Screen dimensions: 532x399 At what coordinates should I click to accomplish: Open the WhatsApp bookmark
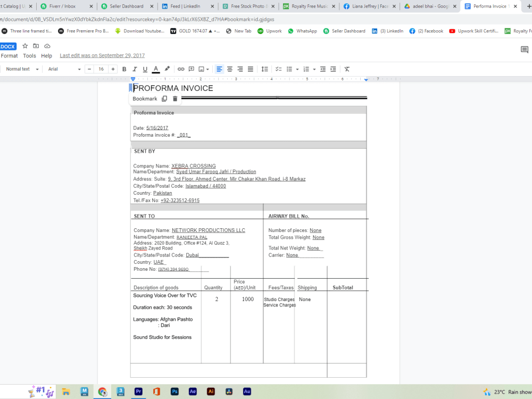click(302, 31)
